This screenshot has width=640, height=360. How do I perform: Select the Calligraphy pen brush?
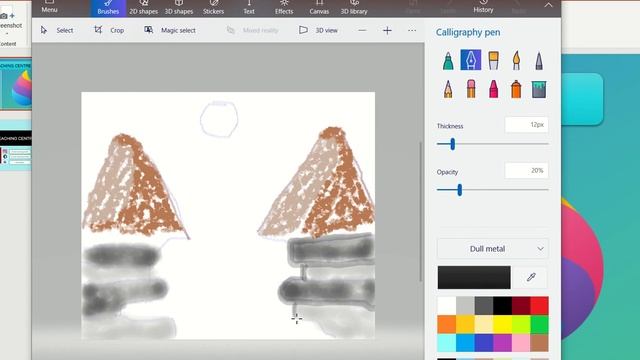(471, 60)
